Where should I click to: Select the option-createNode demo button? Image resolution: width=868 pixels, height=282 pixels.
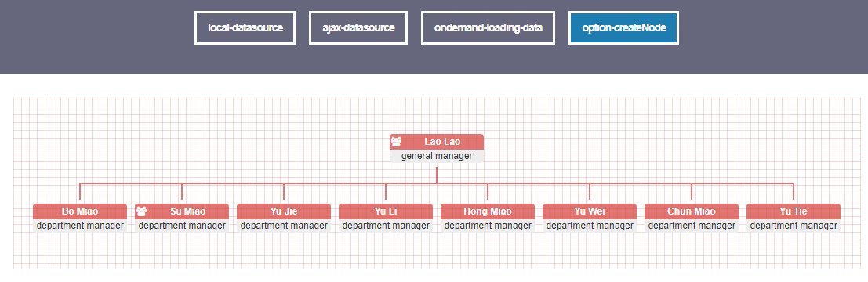[x=624, y=27]
